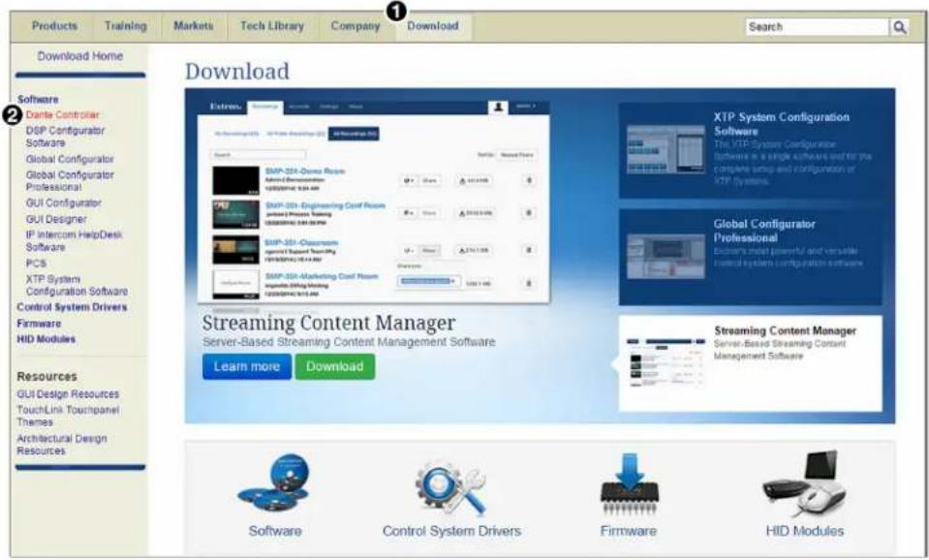Open the Software discs icon
Image resolution: width=929 pixels, height=560 pixels.
pos(274,482)
